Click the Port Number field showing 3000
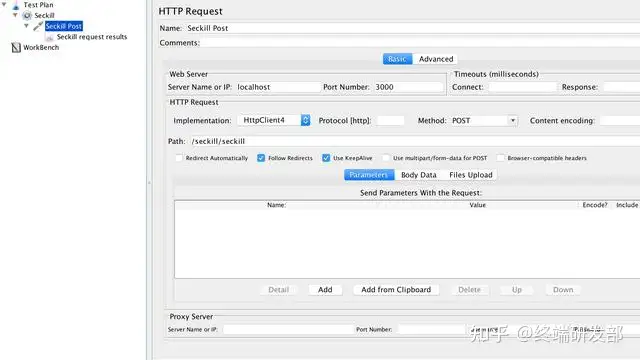This screenshot has height=360, width=640. coord(409,87)
